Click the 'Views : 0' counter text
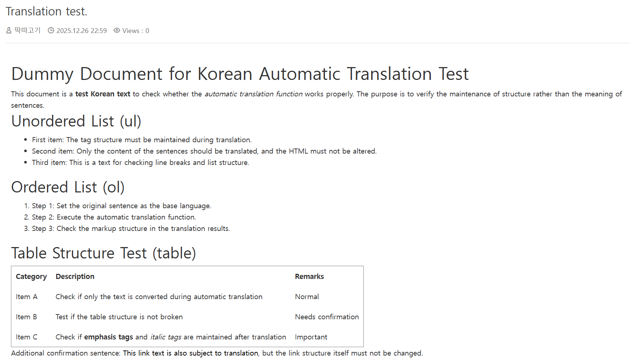633x364 pixels. point(135,31)
